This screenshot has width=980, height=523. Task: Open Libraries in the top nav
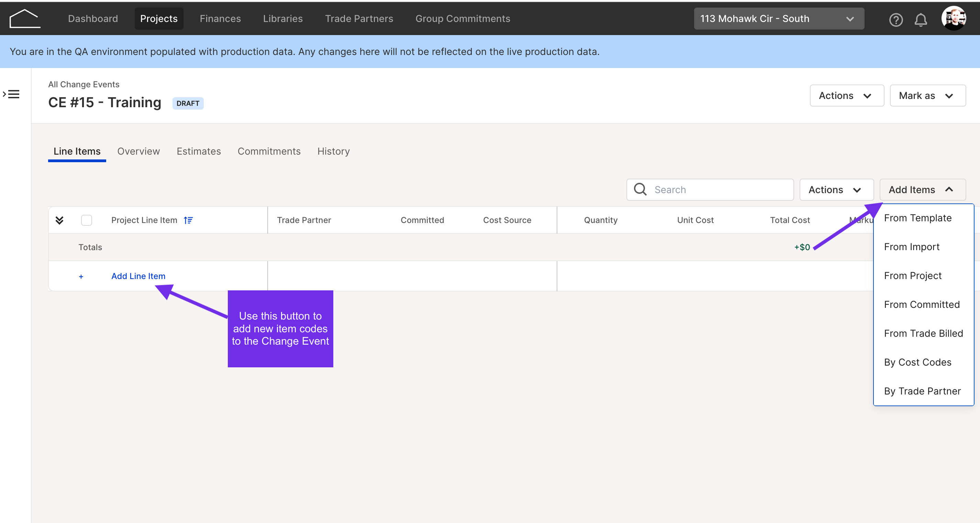[283, 19]
